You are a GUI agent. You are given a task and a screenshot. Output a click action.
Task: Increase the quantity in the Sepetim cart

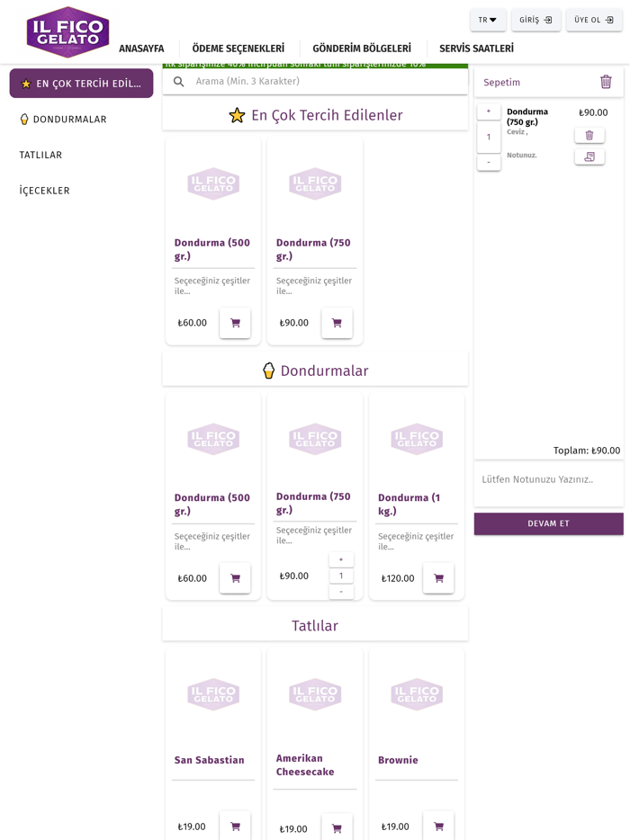[489, 112]
